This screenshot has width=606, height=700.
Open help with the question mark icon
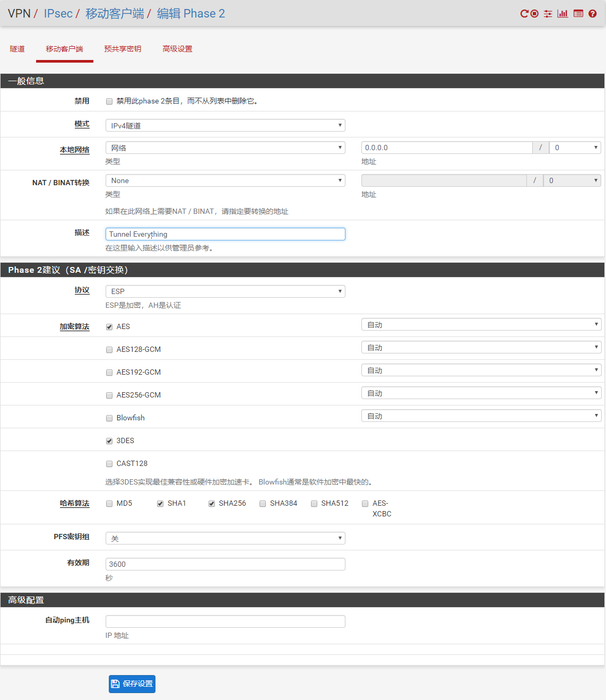point(592,13)
